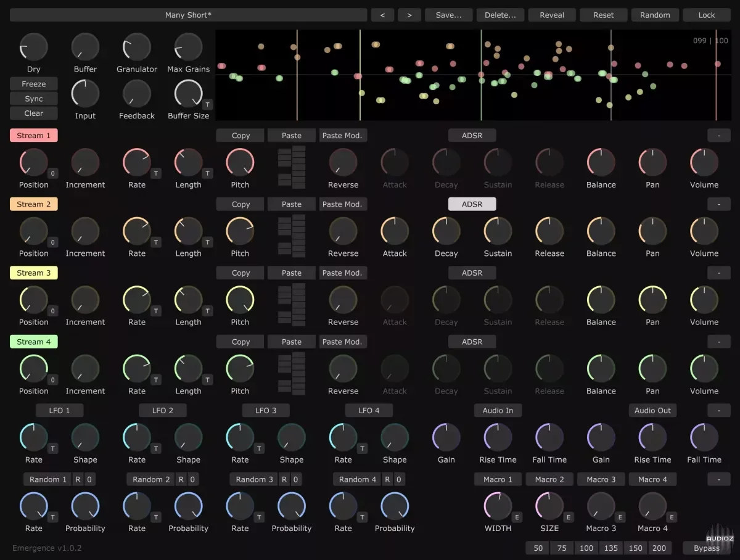
Task: Collapse the Stream 3 row with its minus button
Action: (x=719, y=273)
